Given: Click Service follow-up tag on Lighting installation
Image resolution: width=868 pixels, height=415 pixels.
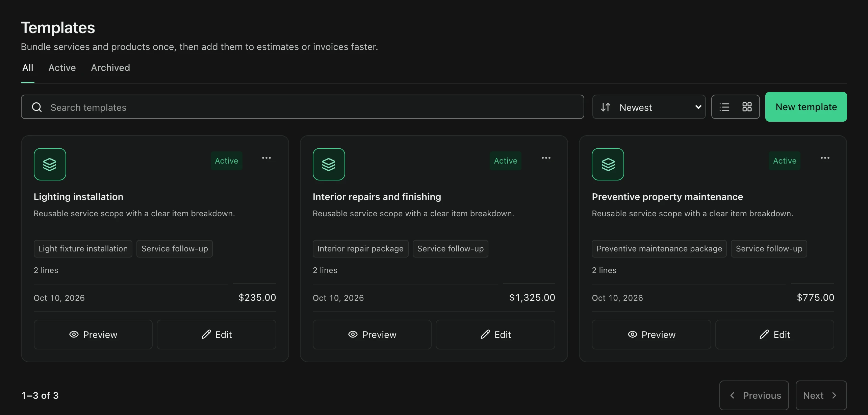Looking at the screenshot, I should click(x=175, y=249).
